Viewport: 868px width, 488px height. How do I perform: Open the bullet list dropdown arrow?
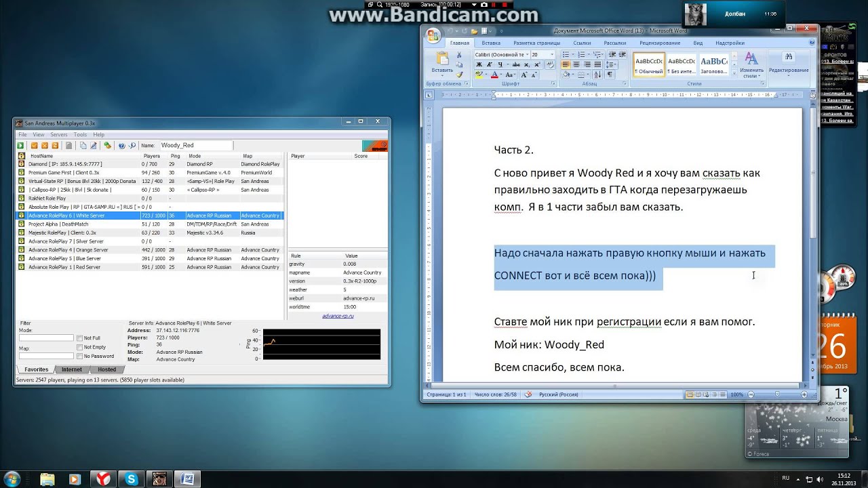click(572, 54)
